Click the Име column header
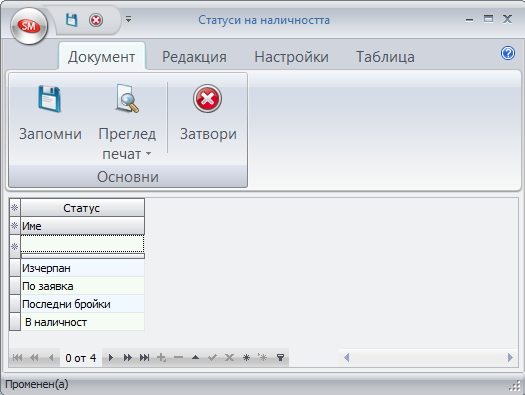 [x=82, y=226]
